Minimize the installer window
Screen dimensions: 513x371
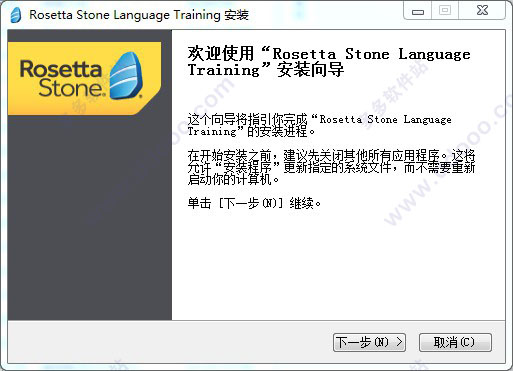pos(418,11)
